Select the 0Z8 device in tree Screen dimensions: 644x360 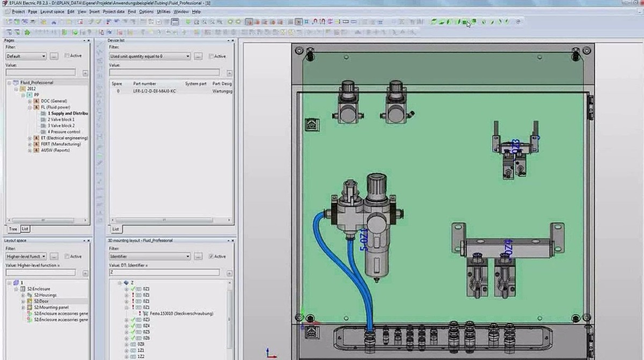141,344
